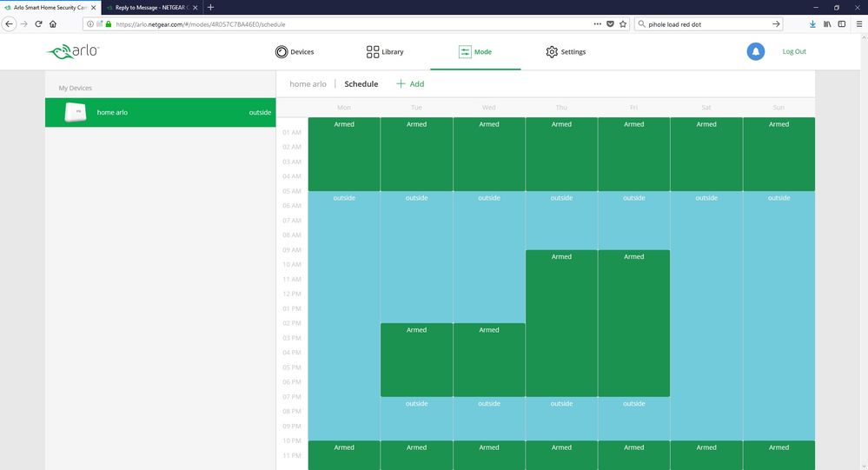Viewport: 868px width, 470px height.
Task: Click the site information icon in address bar
Action: [x=90, y=23]
